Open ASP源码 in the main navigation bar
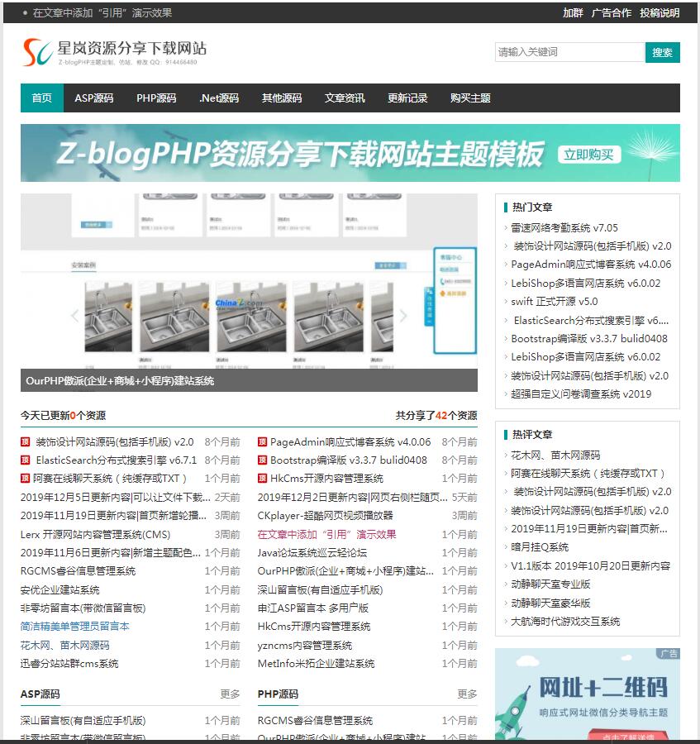700x744 pixels. (x=94, y=98)
